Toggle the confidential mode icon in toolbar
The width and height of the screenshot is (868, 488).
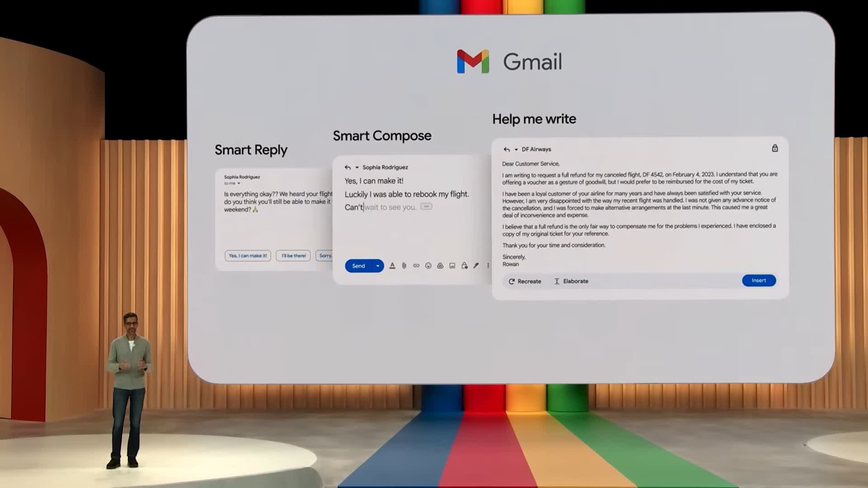[464, 266]
